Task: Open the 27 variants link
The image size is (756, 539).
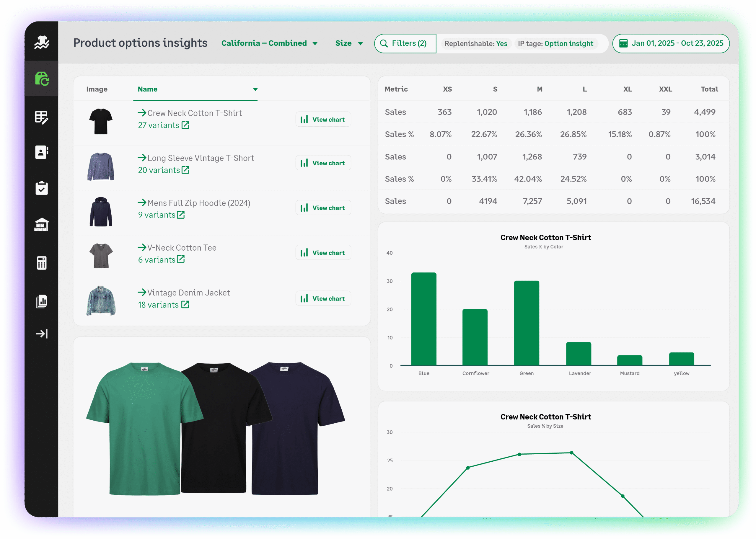Action: pos(159,125)
